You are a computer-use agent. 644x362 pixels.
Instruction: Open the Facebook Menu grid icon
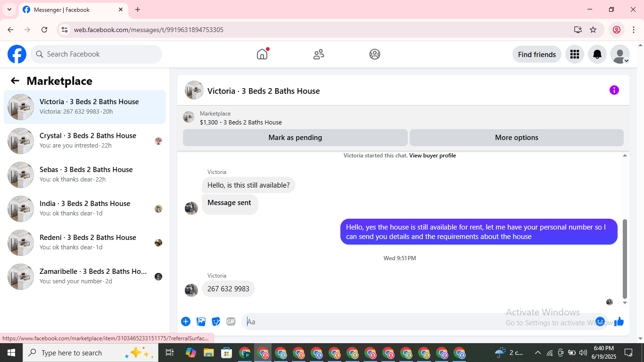coord(574,54)
